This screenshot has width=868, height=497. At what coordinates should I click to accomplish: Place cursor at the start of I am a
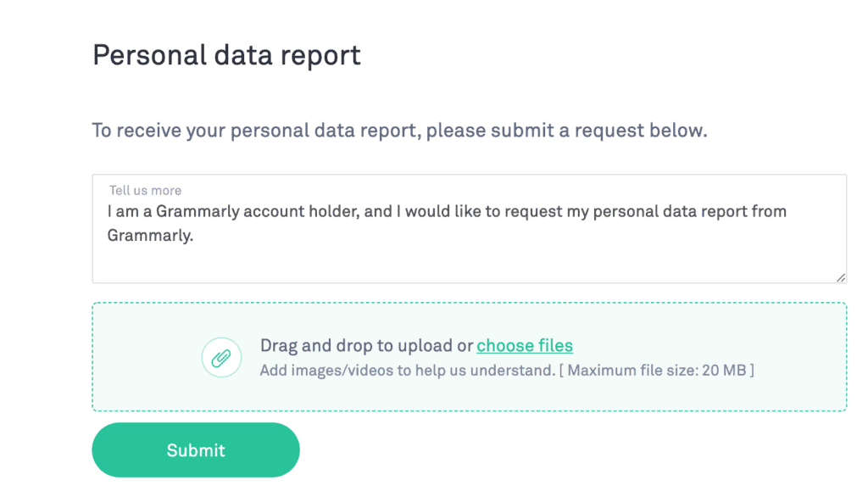[108, 212]
